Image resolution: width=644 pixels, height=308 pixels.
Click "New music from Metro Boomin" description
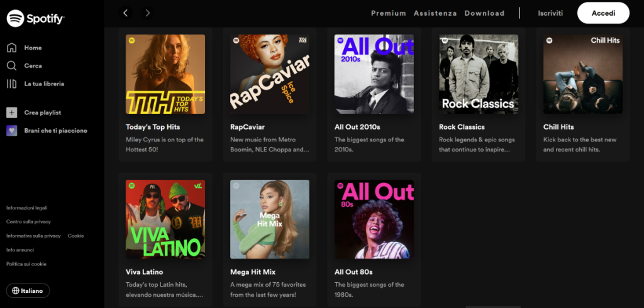[270, 145]
